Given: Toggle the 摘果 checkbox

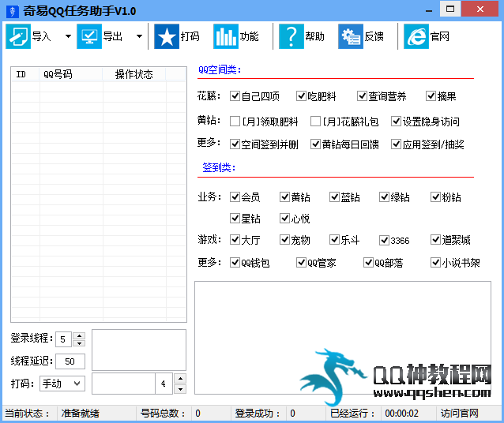Looking at the screenshot, I should pyautogui.click(x=431, y=96).
